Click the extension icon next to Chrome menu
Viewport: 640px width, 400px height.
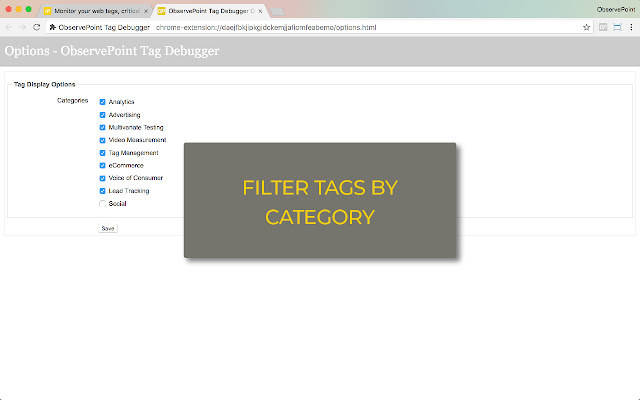tap(618, 27)
